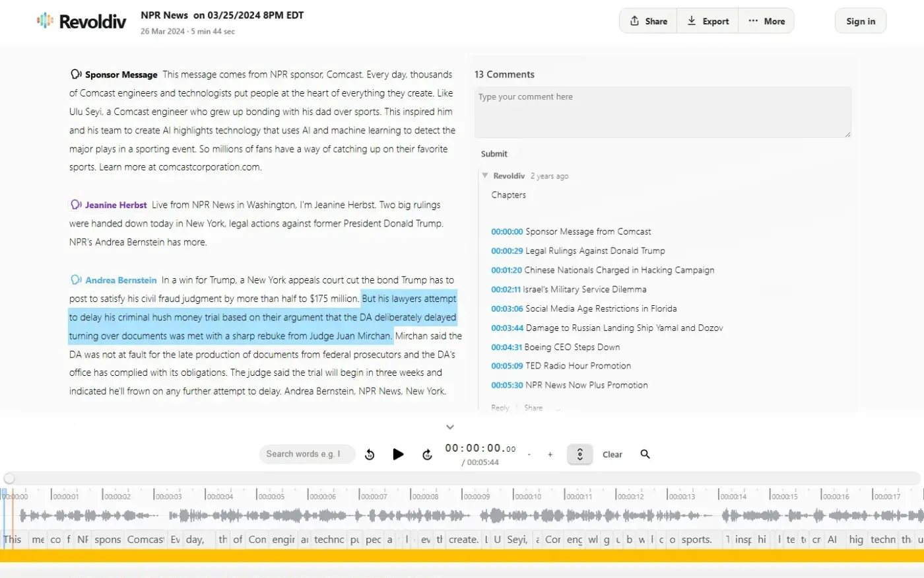Click the yellow speaker segment bar
The width and height of the screenshot is (924, 578).
coord(462,556)
